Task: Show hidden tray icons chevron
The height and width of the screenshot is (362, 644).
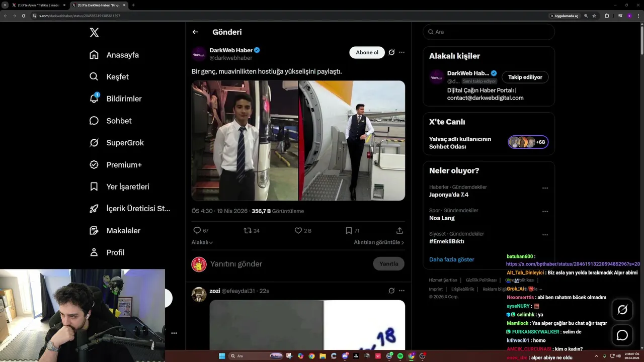Action: click(x=596, y=356)
